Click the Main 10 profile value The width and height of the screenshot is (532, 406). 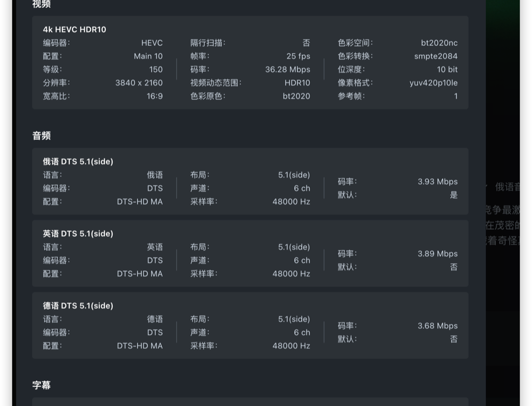[x=148, y=56]
